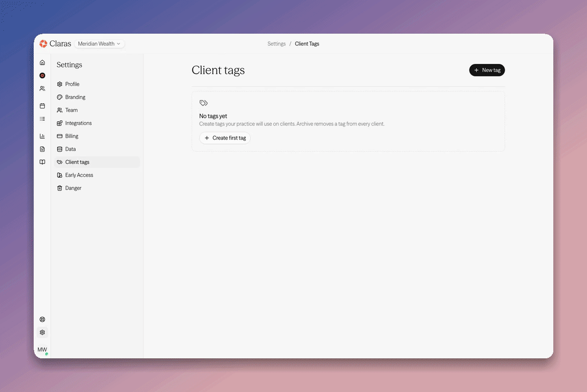Click the 'Client tags' page heading

(218, 70)
